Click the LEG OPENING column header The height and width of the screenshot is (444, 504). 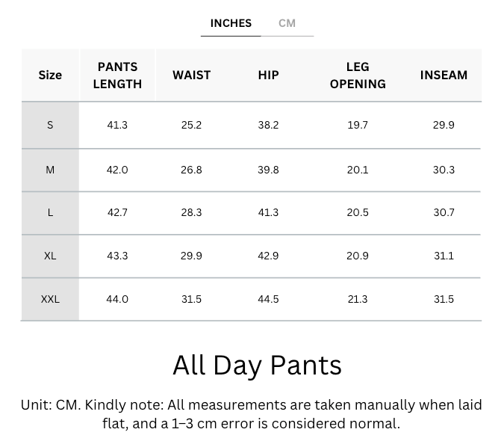click(358, 75)
